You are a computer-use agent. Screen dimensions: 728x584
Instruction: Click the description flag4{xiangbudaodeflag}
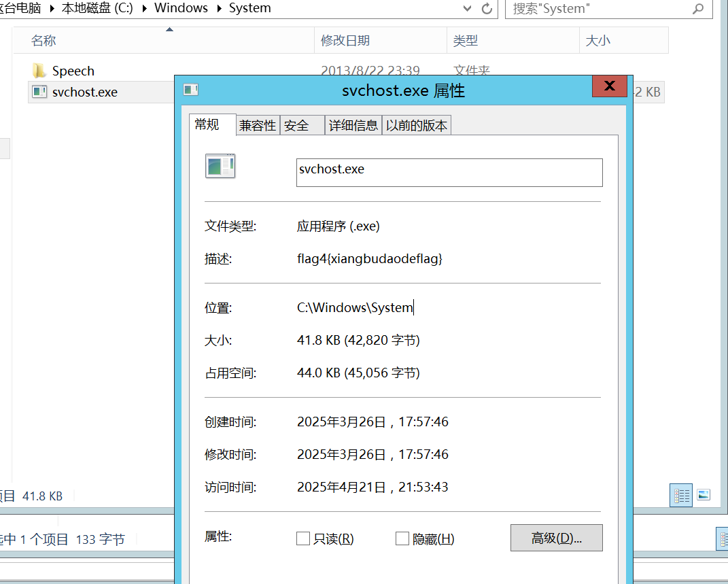[x=370, y=258]
